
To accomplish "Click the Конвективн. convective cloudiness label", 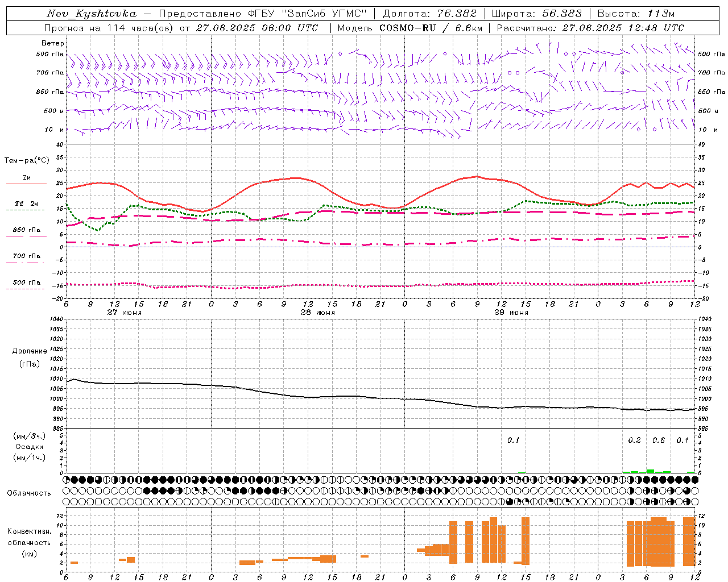I will 29,531.
